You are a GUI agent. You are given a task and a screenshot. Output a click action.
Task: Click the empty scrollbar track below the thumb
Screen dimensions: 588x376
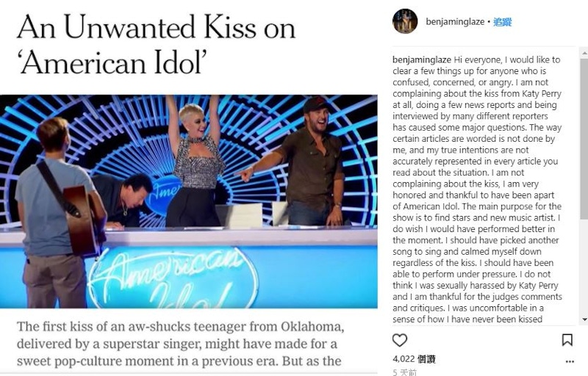click(x=584, y=267)
